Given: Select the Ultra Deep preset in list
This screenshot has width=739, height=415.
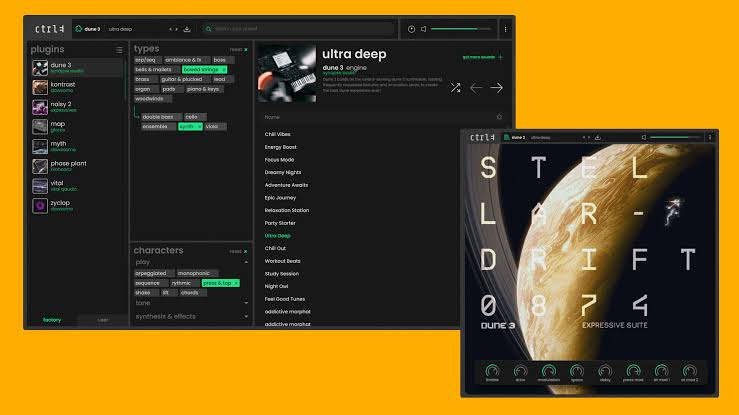Looking at the screenshot, I should pyautogui.click(x=278, y=236).
